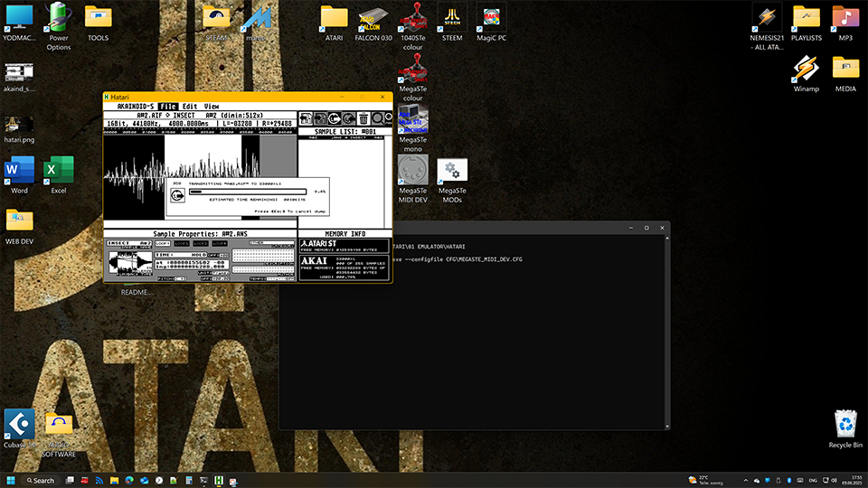Screen dimensions: 868x488
Task: Open the ATARI folder
Action: click(334, 23)
